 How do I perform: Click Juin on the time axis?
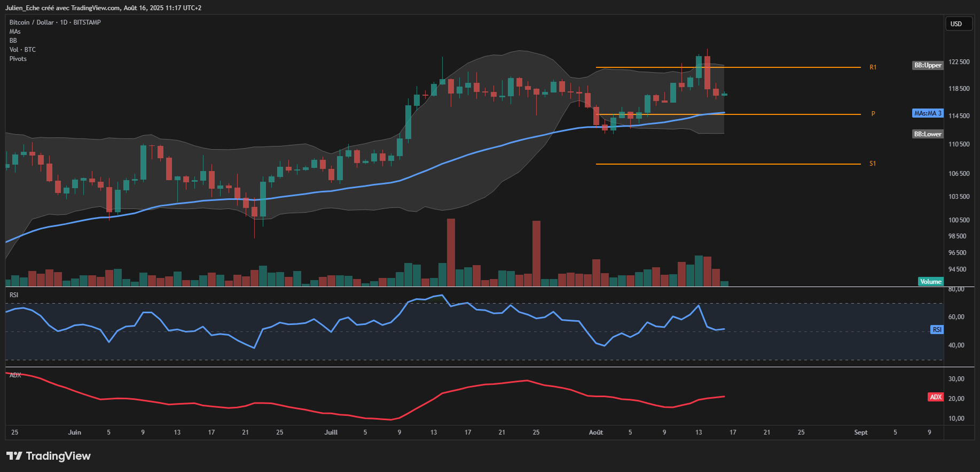75,432
